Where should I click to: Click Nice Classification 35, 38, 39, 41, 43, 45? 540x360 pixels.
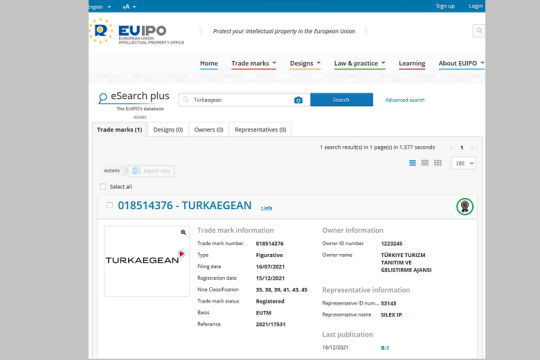[x=281, y=290]
